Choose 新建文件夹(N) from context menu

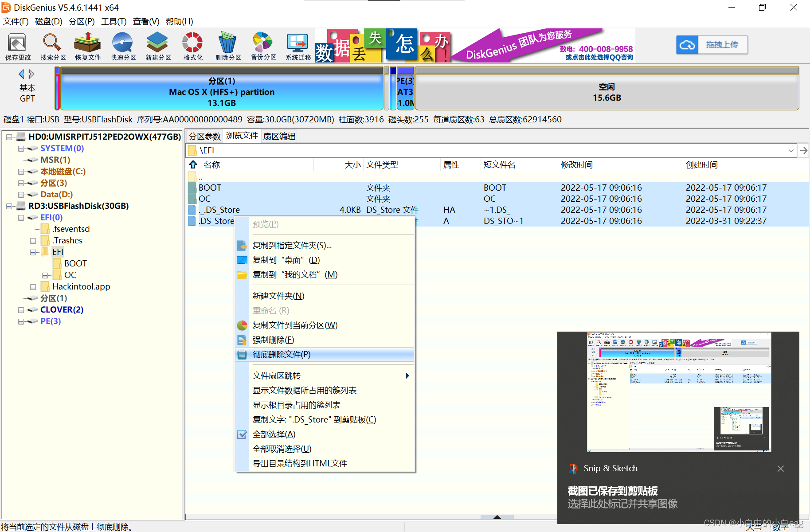tap(325, 296)
